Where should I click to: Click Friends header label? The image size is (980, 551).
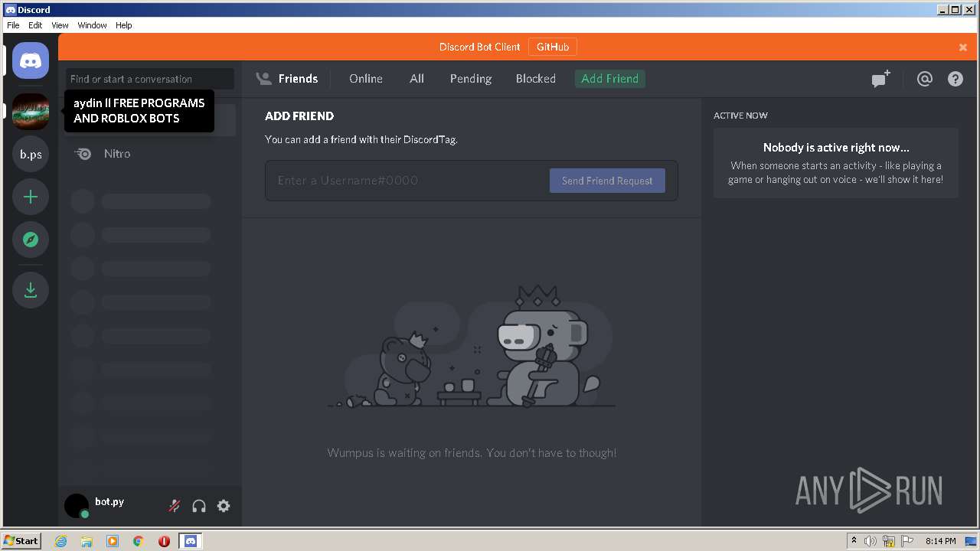pyautogui.click(x=298, y=79)
